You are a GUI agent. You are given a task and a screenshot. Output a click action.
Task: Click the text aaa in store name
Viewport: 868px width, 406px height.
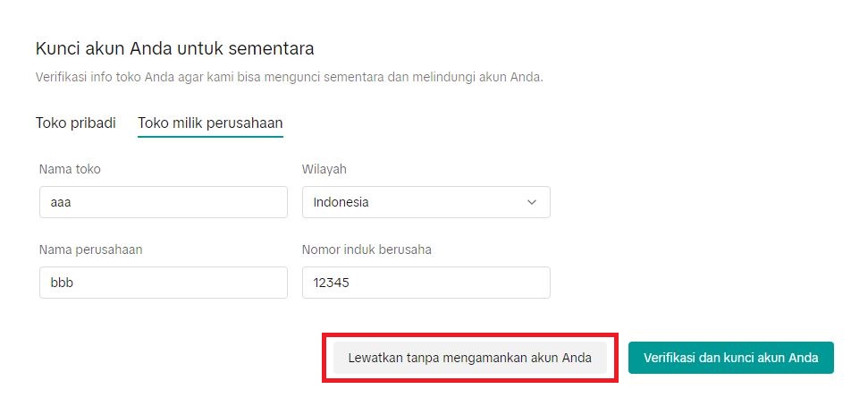tap(61, 202)
